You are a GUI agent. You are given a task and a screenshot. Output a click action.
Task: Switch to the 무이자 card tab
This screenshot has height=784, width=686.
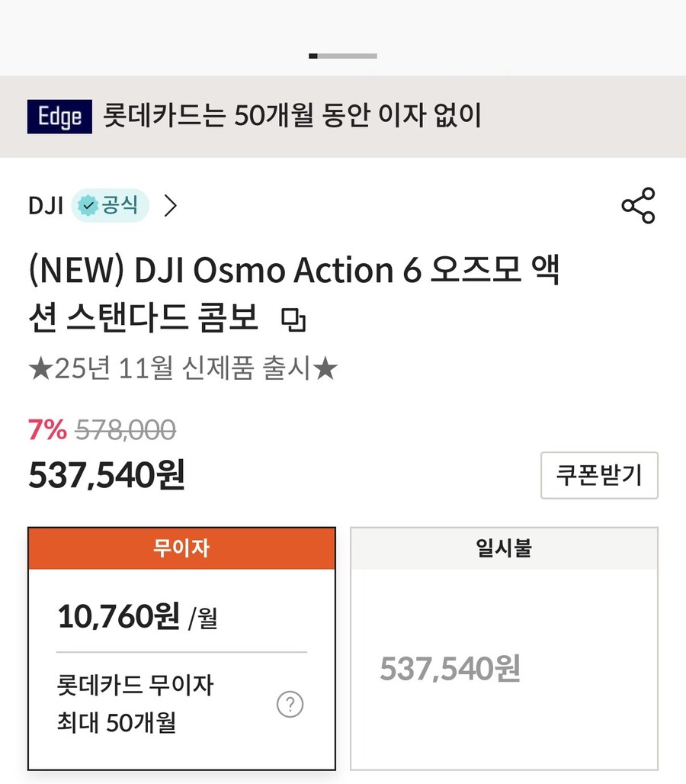(x=181, y=548)
